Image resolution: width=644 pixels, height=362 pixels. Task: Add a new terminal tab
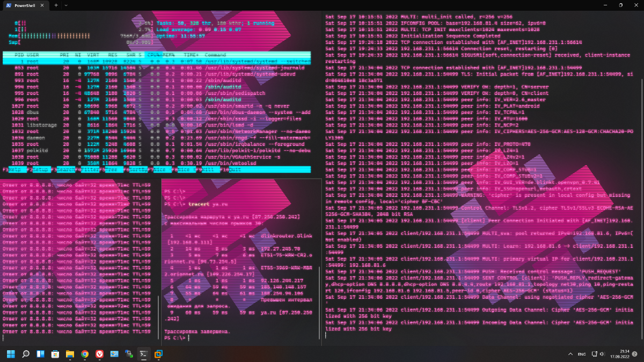pyautogui.click(x=56, y=5)
